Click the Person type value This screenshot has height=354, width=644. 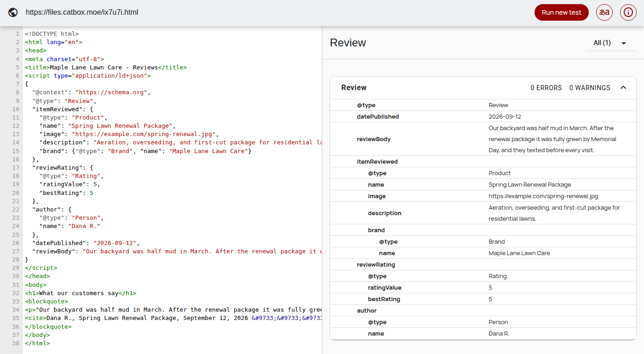(498, 322)
